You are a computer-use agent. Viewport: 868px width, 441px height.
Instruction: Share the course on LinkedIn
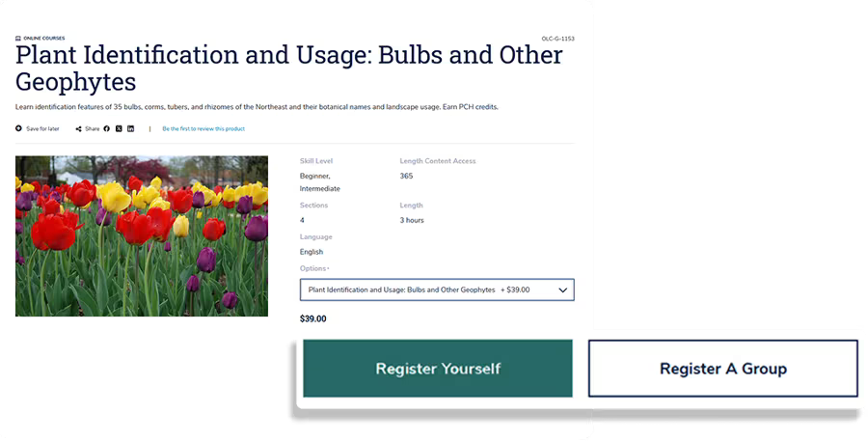coord(131,128)
